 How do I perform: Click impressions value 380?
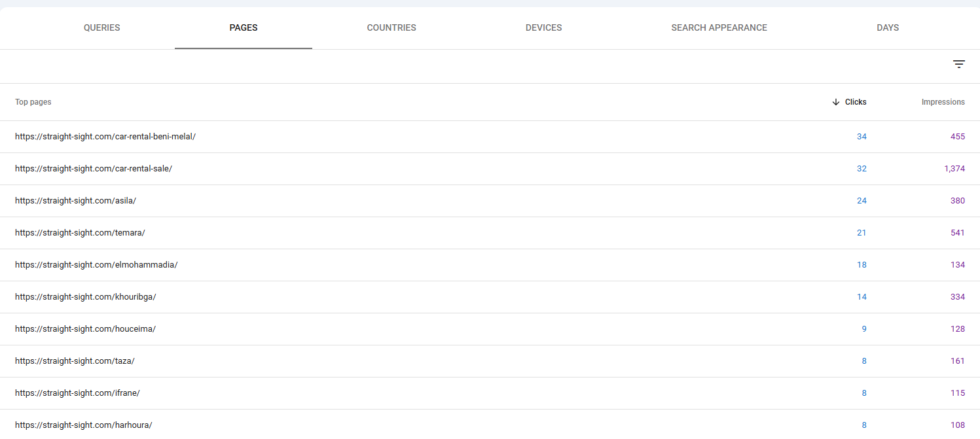point(958,201)
